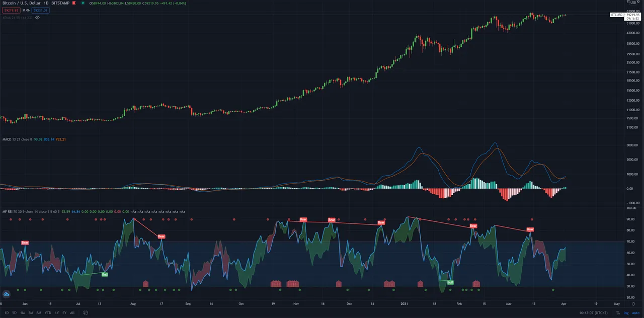Viewport: 644px width, 318px height.
Task: Toggle auto scale mode
Action: 636,312
